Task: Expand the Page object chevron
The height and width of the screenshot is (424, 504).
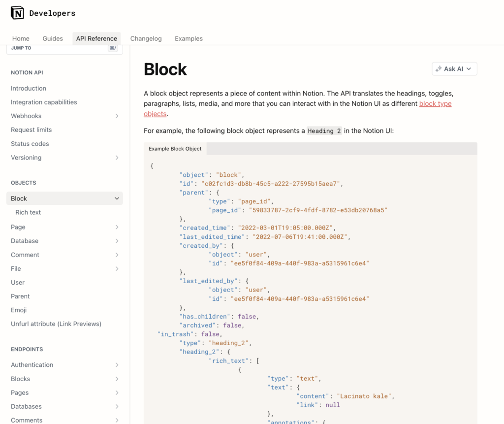Action: click(x=117, y=227)
